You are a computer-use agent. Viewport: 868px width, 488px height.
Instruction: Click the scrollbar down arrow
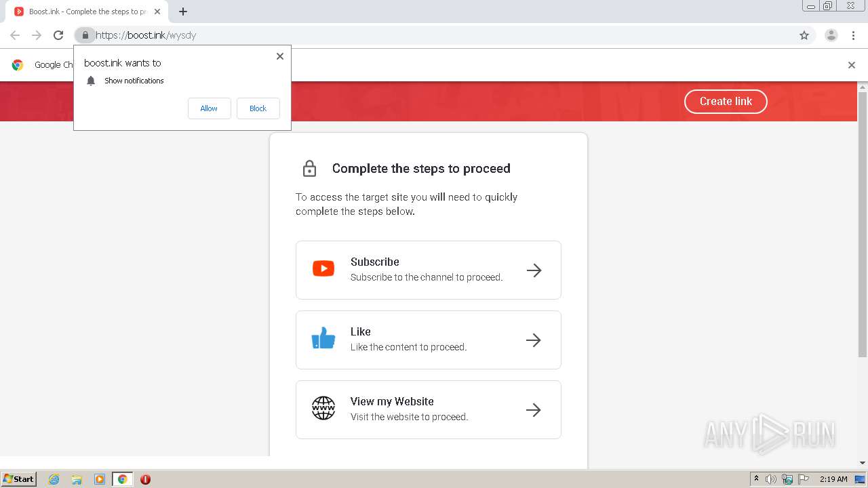[863, 463]
